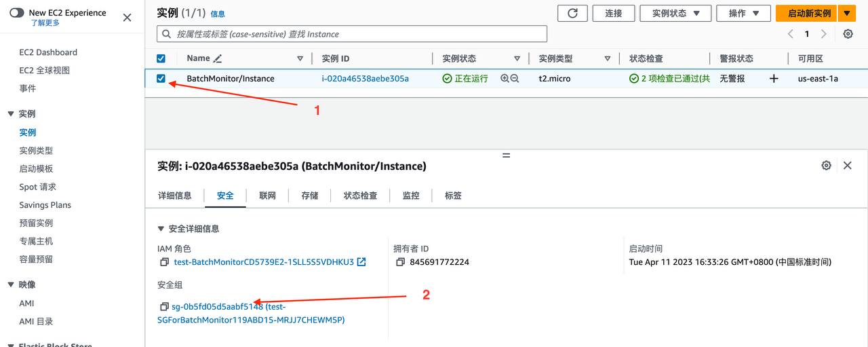Refresh the instances list
Viewport: 868px width, 347px height.
[572, 14]
